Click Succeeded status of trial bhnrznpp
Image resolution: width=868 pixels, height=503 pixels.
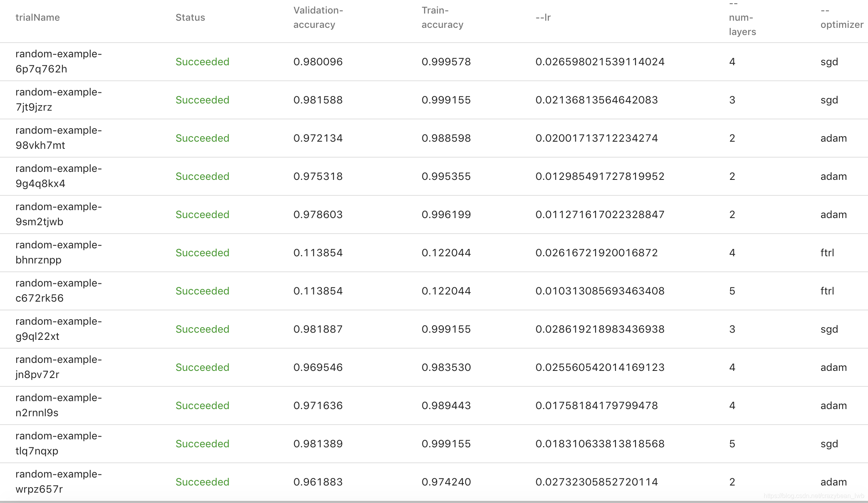pos(202,253)
